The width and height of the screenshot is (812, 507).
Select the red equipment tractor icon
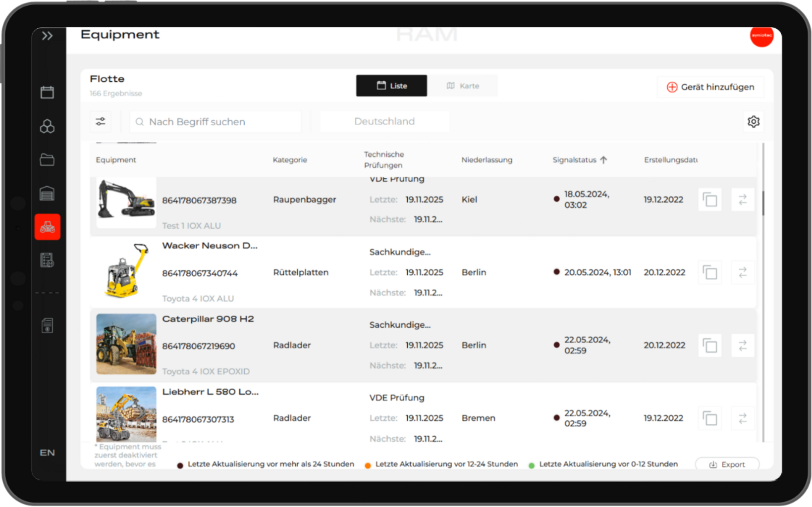pyautogui.click(x=48, y=227)
